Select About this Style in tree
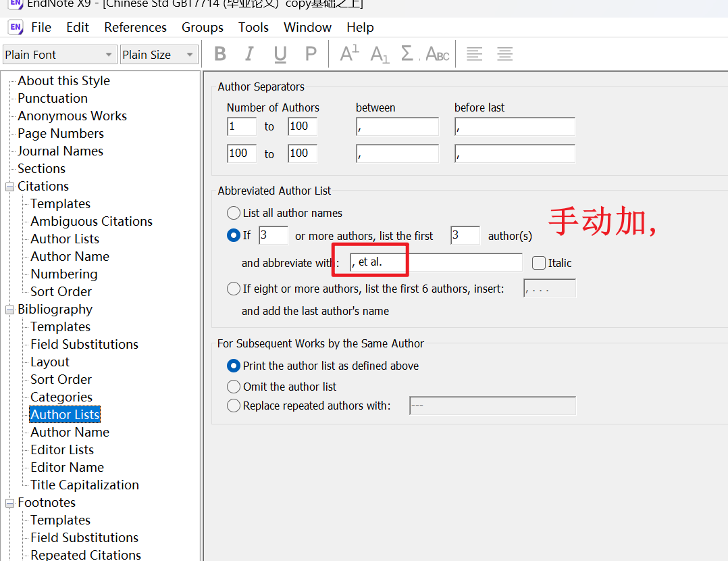The height and width of the screenshot is (561, 728). click(63, 81)
